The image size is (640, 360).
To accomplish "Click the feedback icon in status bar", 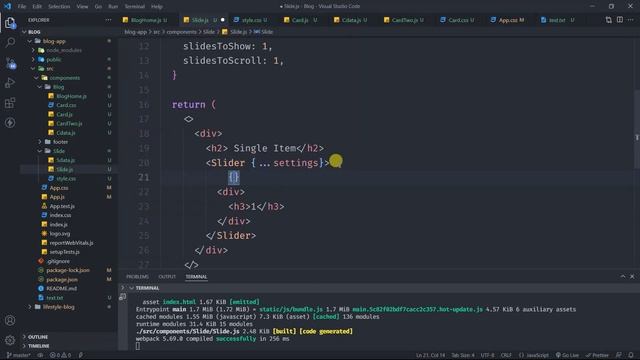I will coord(619,355).
